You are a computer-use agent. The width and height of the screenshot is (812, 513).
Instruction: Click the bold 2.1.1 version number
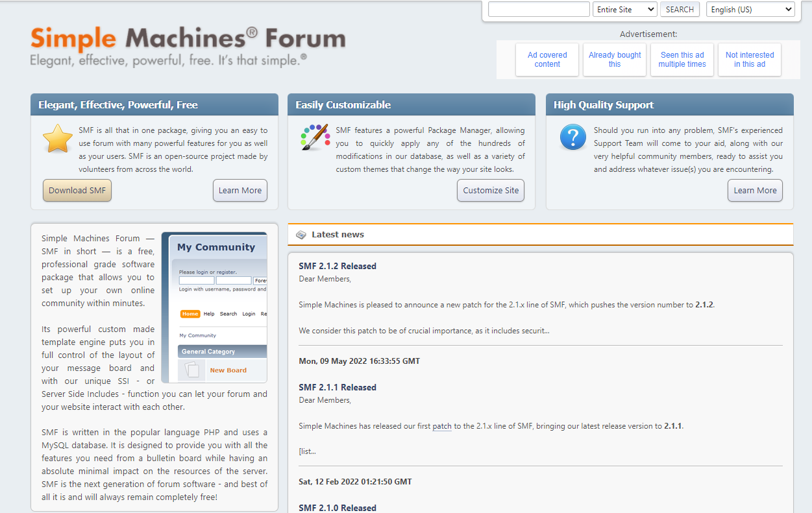(673, 426)
